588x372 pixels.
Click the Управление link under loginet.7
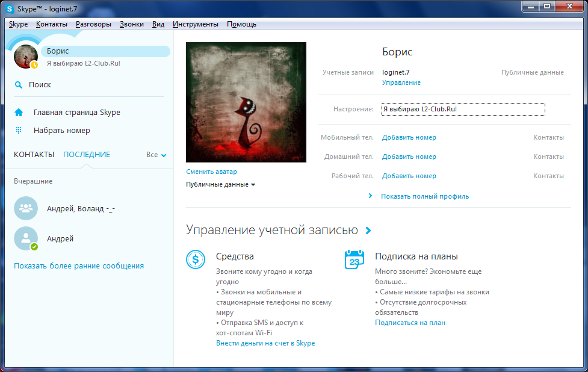pyautogui.click(x=401, y=82)
